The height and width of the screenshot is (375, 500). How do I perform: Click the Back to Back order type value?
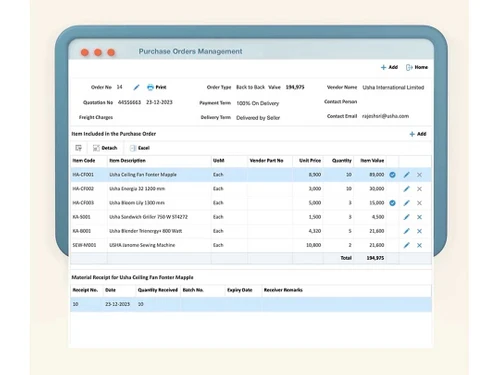pyautogui.click(x=250, y=87)
